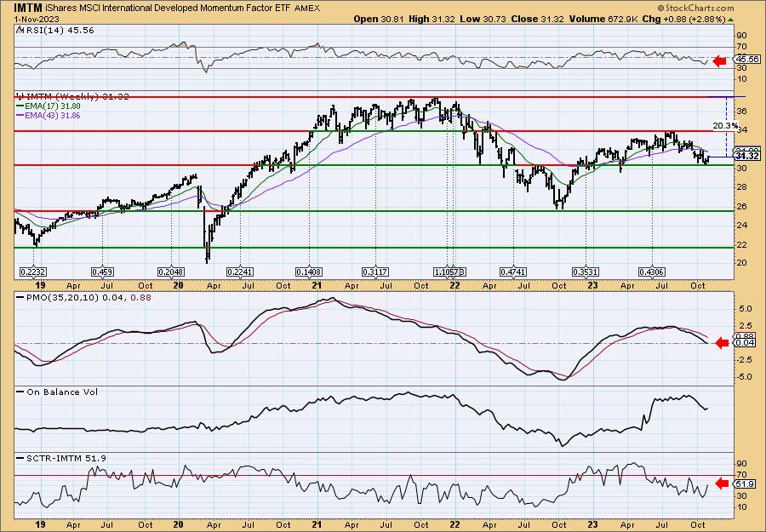766x532 pixels.
Task: Click the 22 price axis label
Action: (741, 244)
